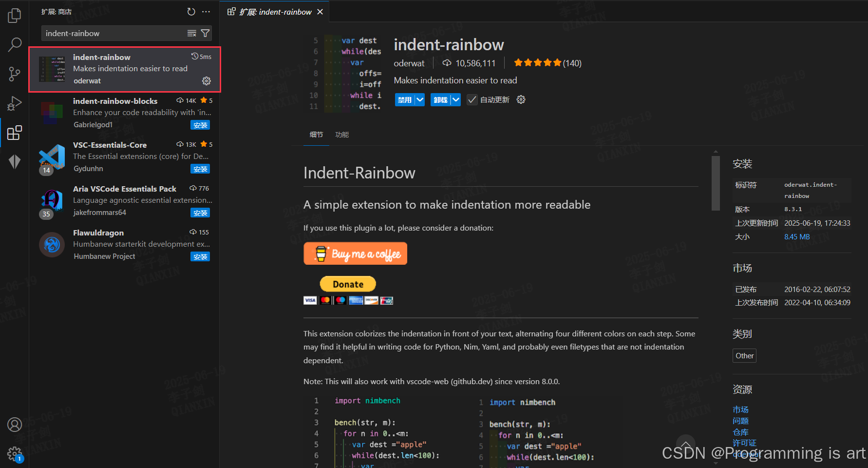
Task: Click the oderwat.indent-rainbow identifier text
Action: 811,190
